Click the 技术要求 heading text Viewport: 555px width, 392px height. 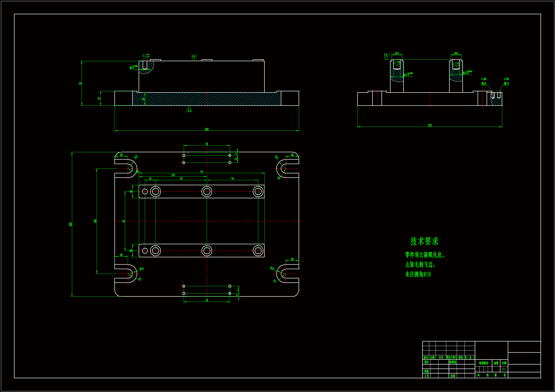(424, 241)
